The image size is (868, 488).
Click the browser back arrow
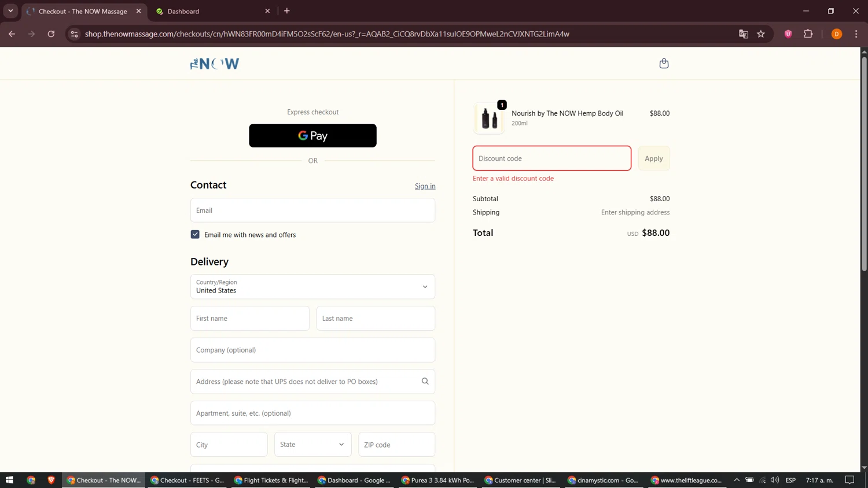point(12,34)
